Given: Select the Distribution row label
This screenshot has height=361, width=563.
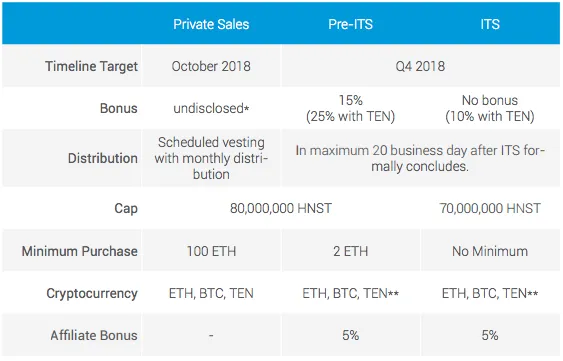Looking at the screenshot, I should tap(103, 158).
